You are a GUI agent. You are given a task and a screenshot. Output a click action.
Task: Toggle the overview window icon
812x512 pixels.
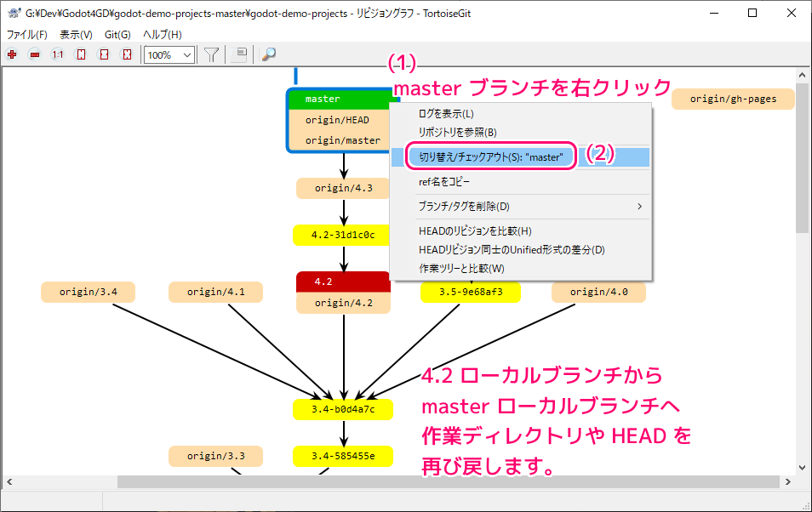tap(238, 54)
